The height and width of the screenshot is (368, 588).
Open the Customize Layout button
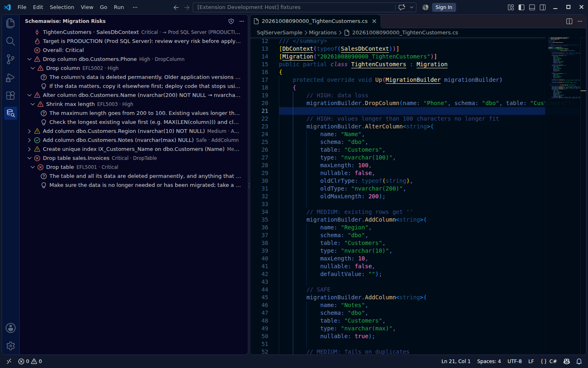click(x=511, y=7)
